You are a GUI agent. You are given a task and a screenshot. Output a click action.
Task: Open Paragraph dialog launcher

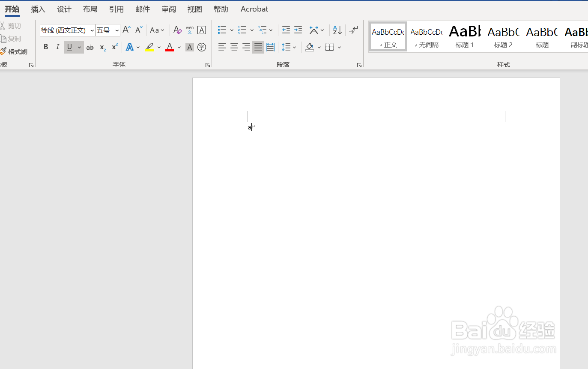[x=359, y=65]
